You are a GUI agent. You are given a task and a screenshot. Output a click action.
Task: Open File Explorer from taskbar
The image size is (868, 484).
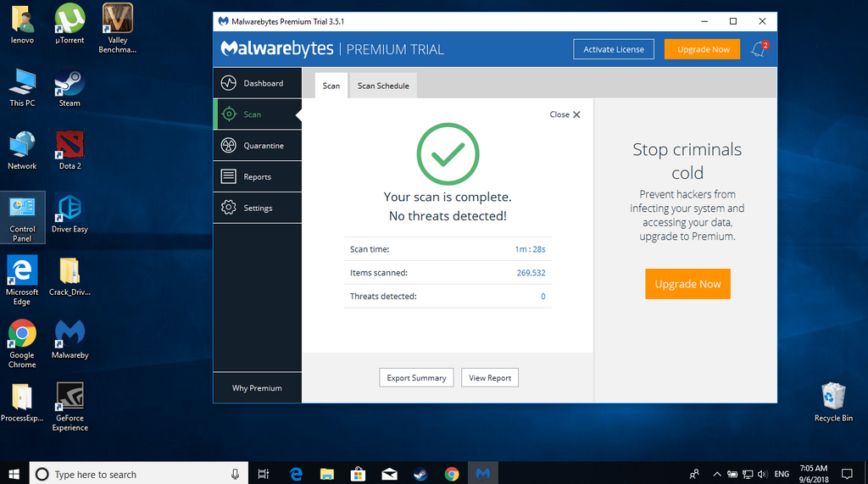coord(327,474)
